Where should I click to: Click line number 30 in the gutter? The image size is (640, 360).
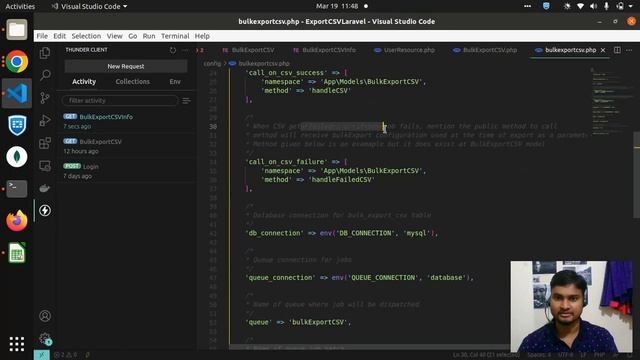click(213, 127)
